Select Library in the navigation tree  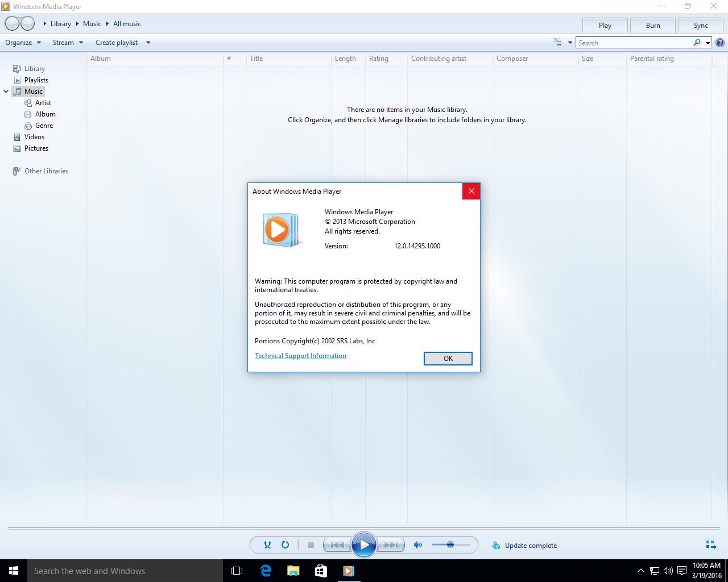(x=34, y=68)
